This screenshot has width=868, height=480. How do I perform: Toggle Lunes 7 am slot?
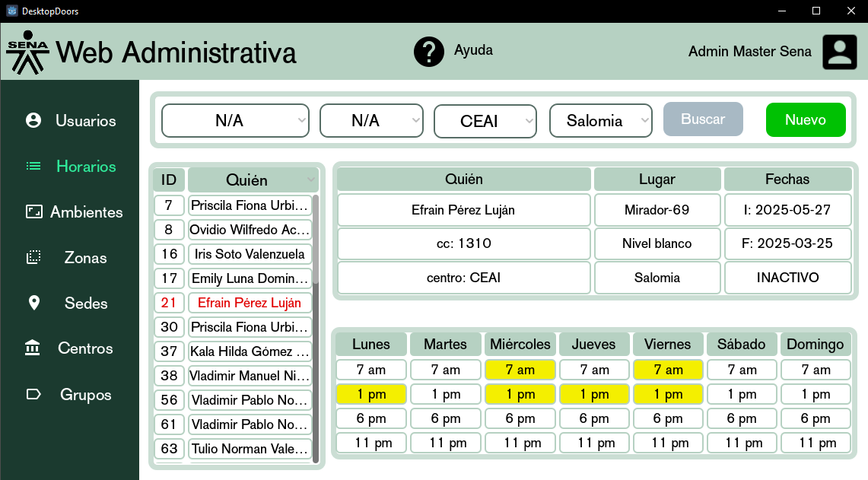(371, 369)
